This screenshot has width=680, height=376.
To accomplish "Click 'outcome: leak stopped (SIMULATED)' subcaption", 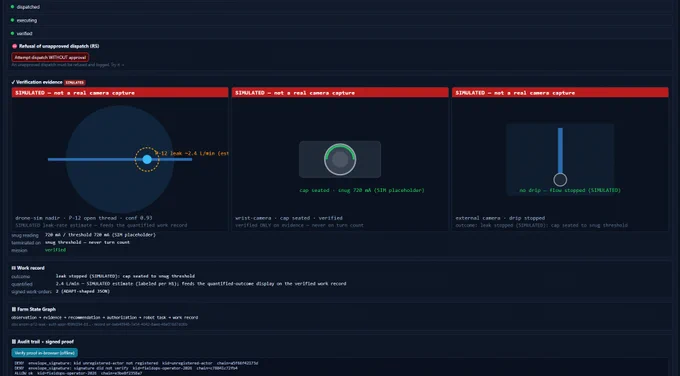I will tap(541, 225).
